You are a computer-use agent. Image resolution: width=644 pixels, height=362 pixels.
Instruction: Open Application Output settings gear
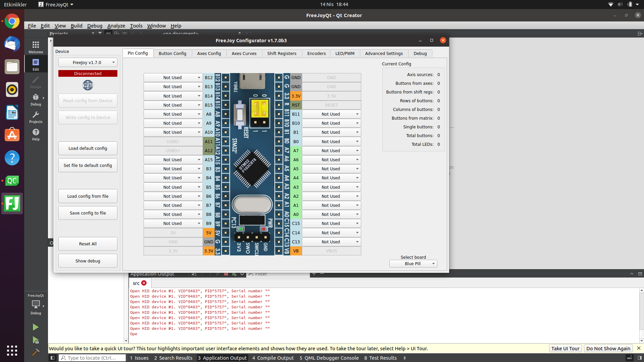click(242, 274)
